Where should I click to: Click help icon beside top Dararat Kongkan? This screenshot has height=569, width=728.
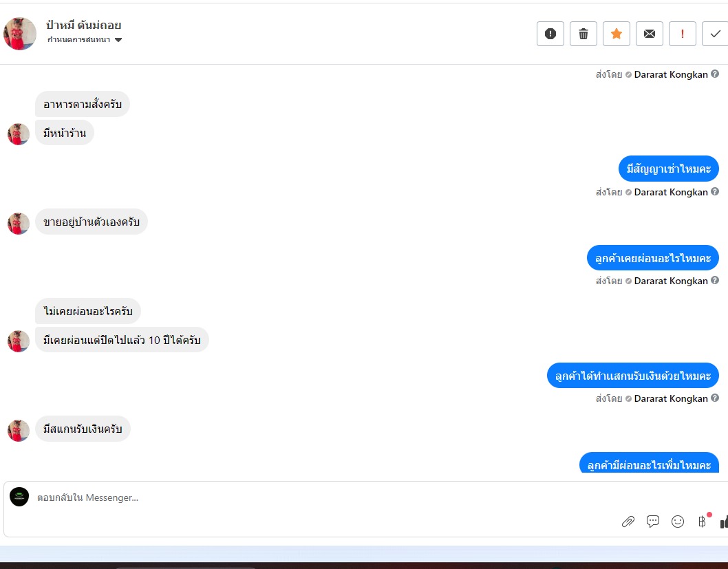(715, 74)
